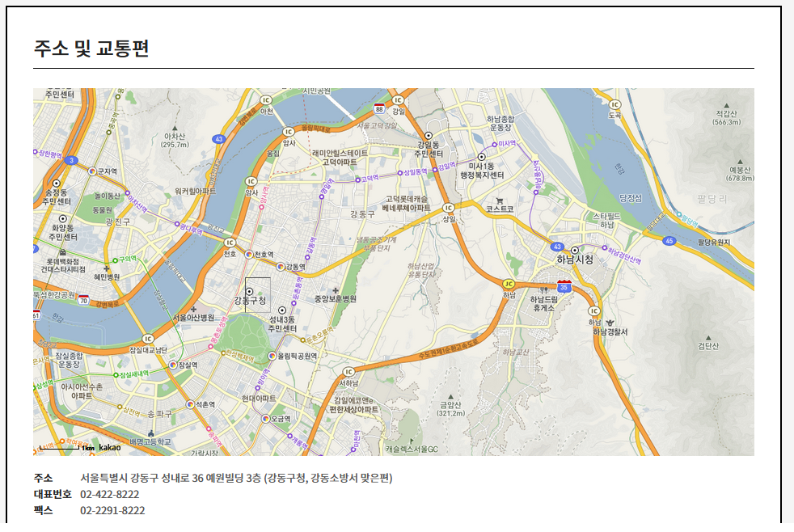Select the 하남드림휴게소 rest area icon
The width and height of the screenshot is (794, 532).
click(544, 290)
